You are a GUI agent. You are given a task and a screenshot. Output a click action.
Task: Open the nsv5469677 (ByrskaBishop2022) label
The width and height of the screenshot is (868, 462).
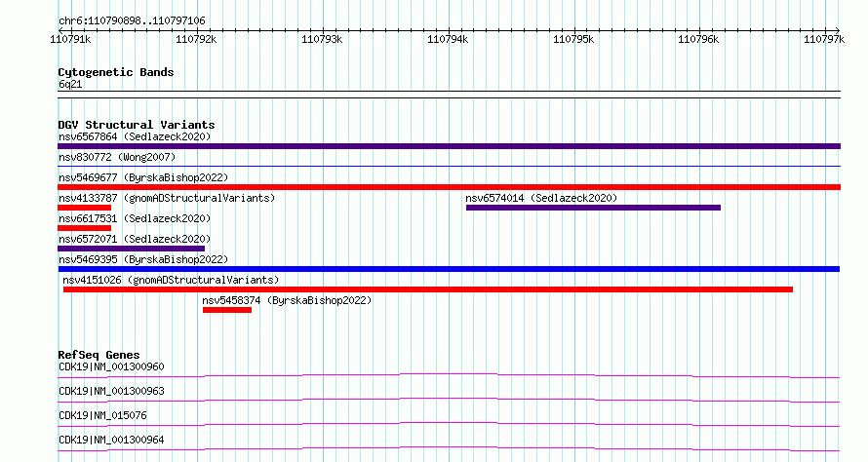point(143,177)
